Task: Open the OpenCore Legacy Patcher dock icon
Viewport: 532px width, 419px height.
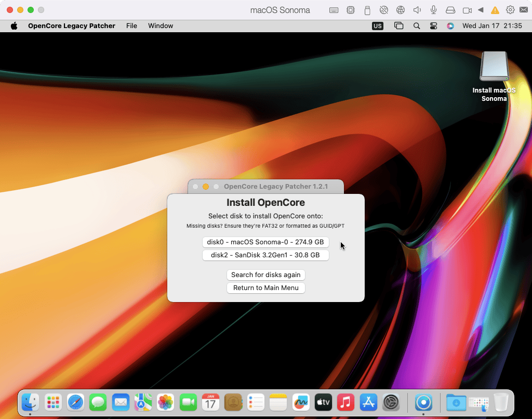Action: 424,402
